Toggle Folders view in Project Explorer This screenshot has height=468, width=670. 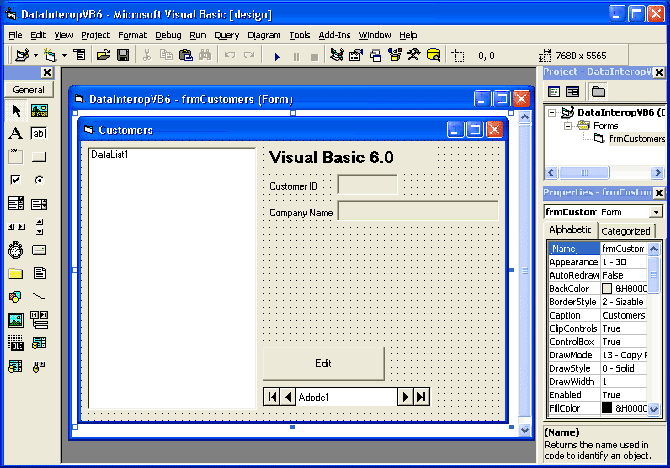point(598,91)
